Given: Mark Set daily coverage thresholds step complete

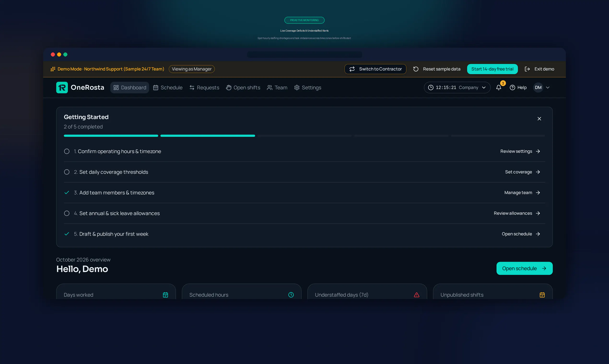Looking at the screenshot, I should coord(67,172).
